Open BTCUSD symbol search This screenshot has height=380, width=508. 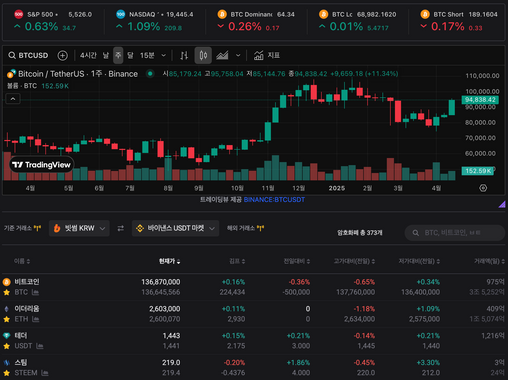(x=28, y=55)
